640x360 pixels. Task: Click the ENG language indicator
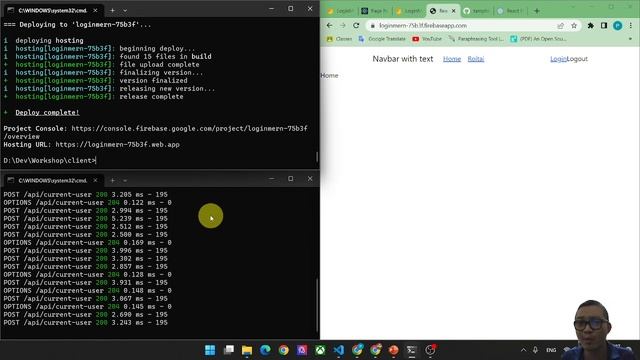click(551, 350)
